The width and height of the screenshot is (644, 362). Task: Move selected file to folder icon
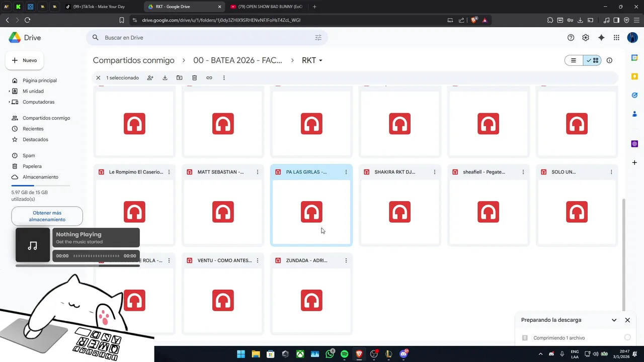180,78
